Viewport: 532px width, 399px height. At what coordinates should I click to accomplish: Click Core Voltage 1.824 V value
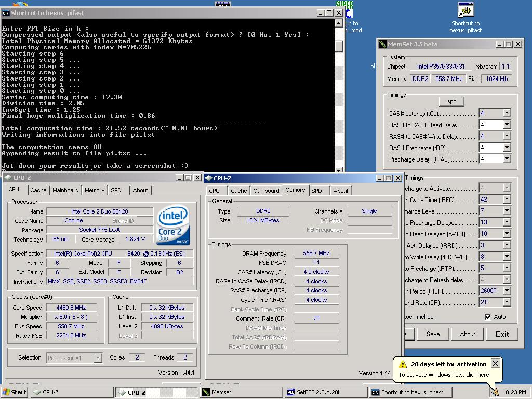pyautogui.click(x=135, y=239)
